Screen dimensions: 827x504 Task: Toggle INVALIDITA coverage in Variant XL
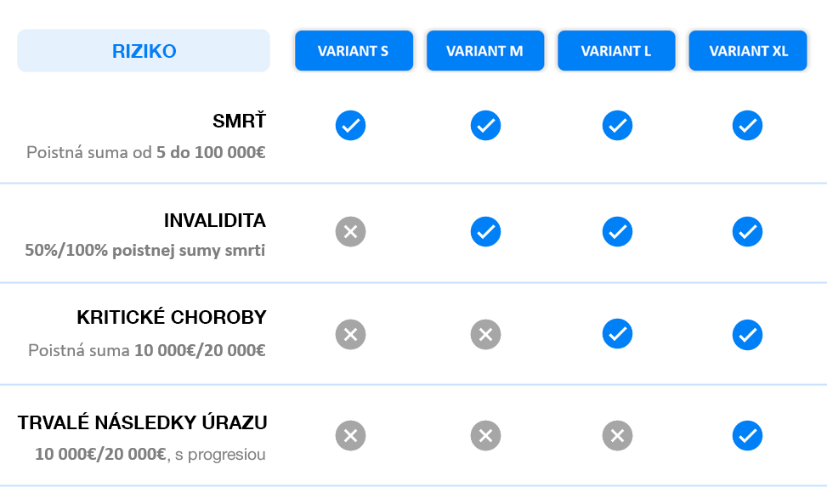[x=747, y=231]
